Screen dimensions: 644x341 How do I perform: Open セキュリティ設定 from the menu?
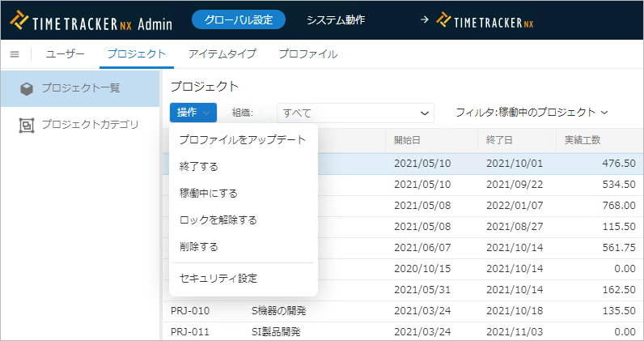coord(218,279)
